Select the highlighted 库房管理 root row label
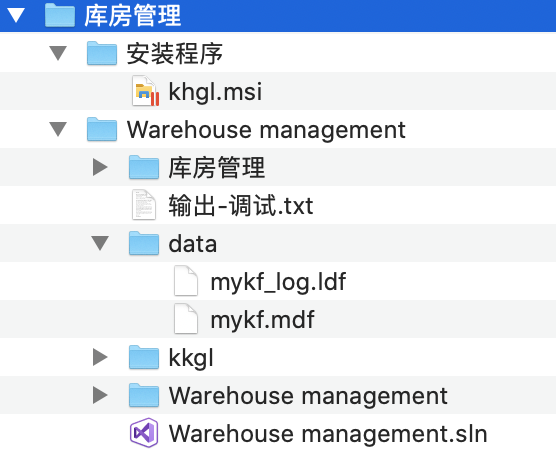The width and height of the screenshot is (556, 452). pyautogui.click(x=133, y=15)
